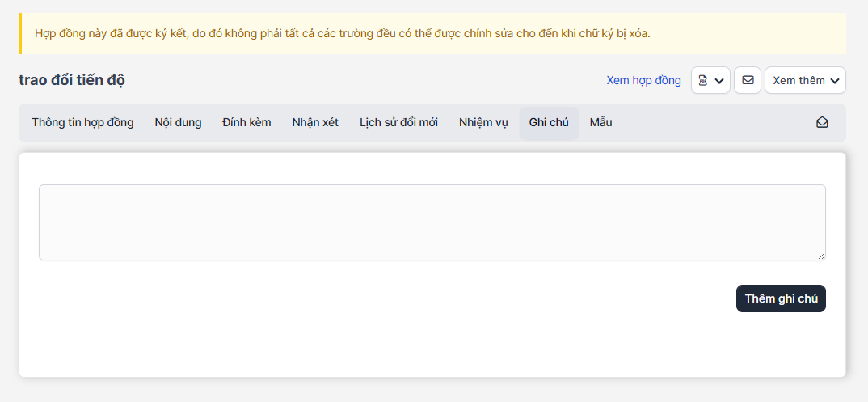Expand the PDF export dropdown arrow
This screenshot has width=868, height=402.
719,80
